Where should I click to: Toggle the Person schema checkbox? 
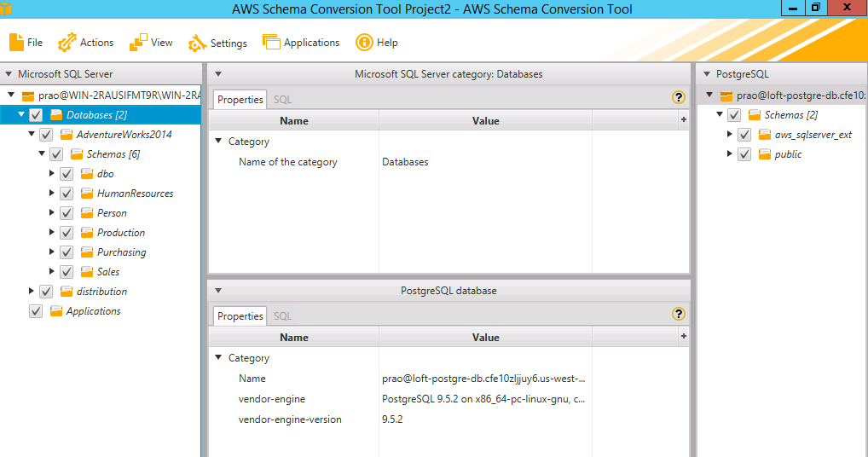click(67, 213)
